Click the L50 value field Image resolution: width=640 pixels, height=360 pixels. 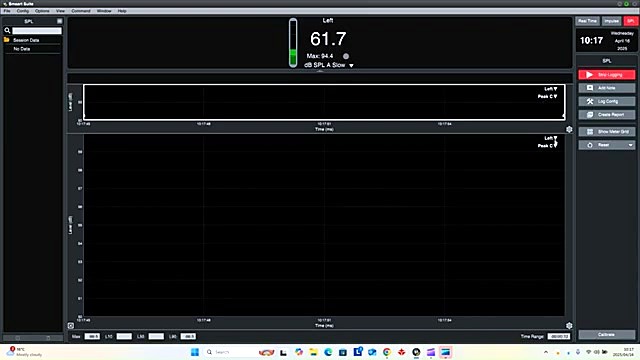(x=156, y=336)
